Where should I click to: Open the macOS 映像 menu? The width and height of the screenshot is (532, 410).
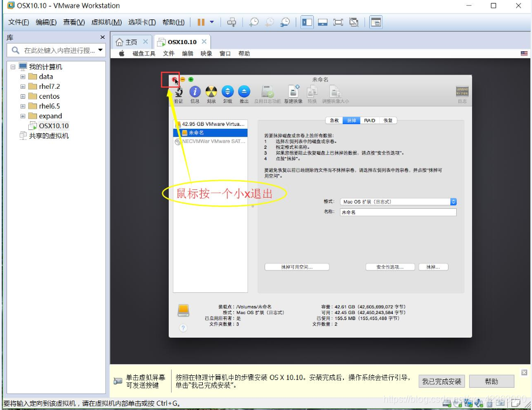pos(206,54)
